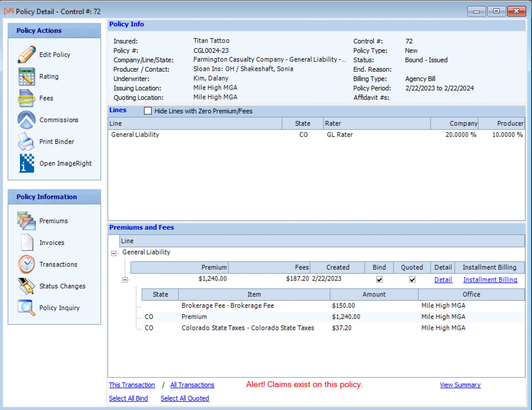The image size is (532, 410).
Task: Uncheck the Bind checkbox for $1,240.00 premium
Action: click(x=379, y=280)
